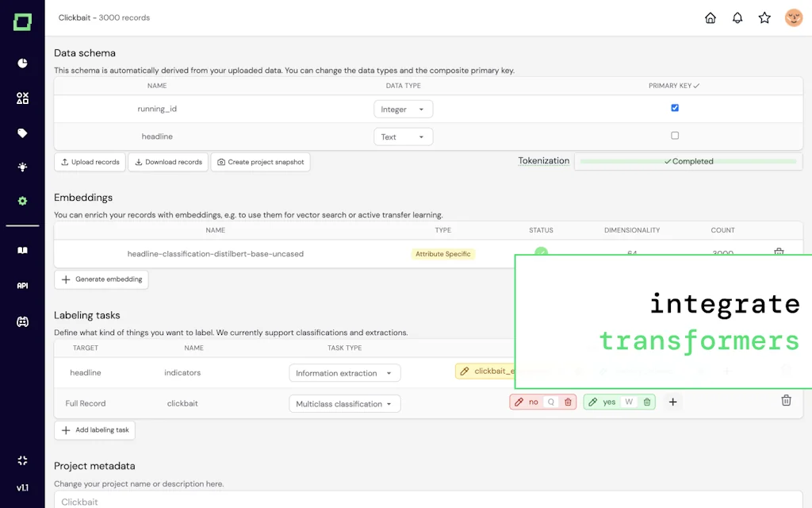Click the price tag icon in sidebar
This screenshot has width=812, height=508.
click(22, 133)
